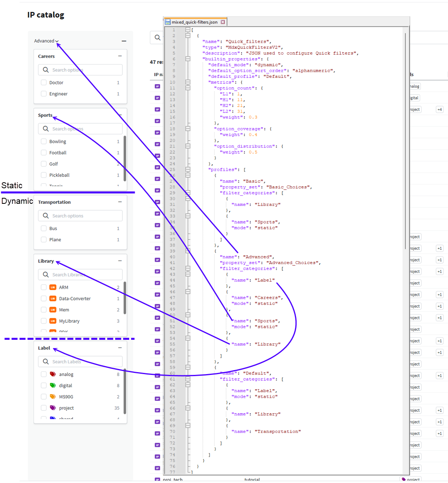The width and height of the screenshot is (448, 483).
Task: Check the Doctor checkbox
Action: [x=44, y=83]
